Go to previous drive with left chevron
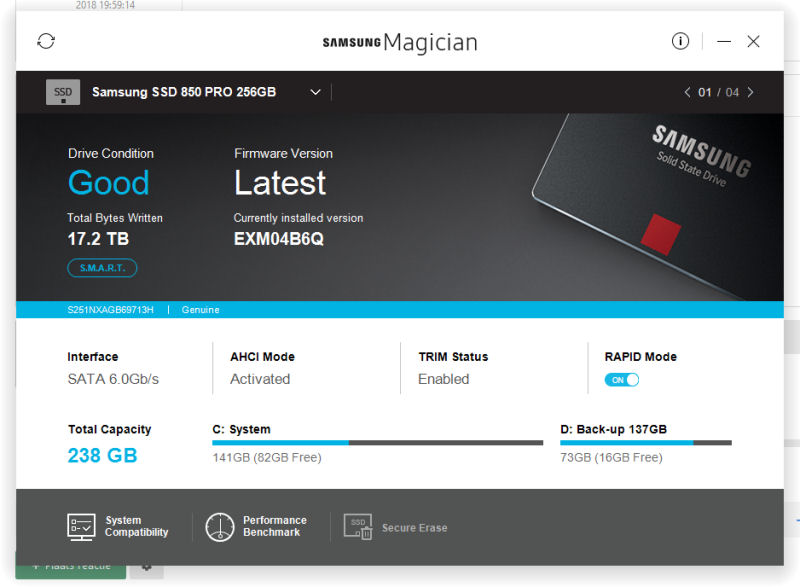 [687, 92]
